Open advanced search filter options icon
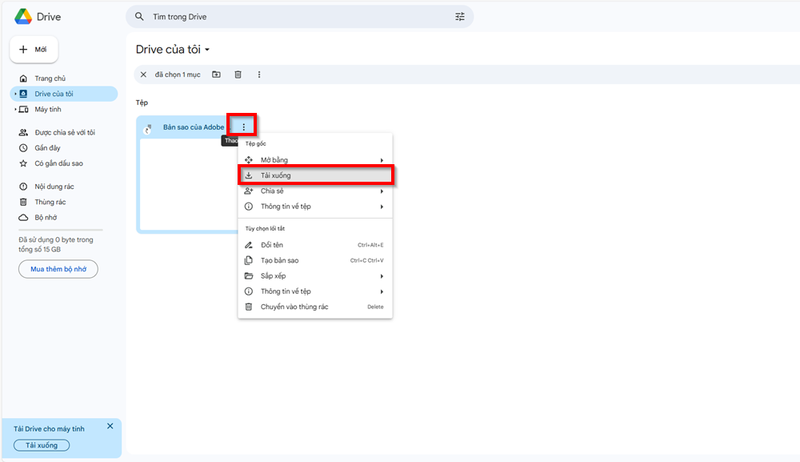Image resolution: width=800 pixels, height=462 pixels. click(x=460, y=17)
